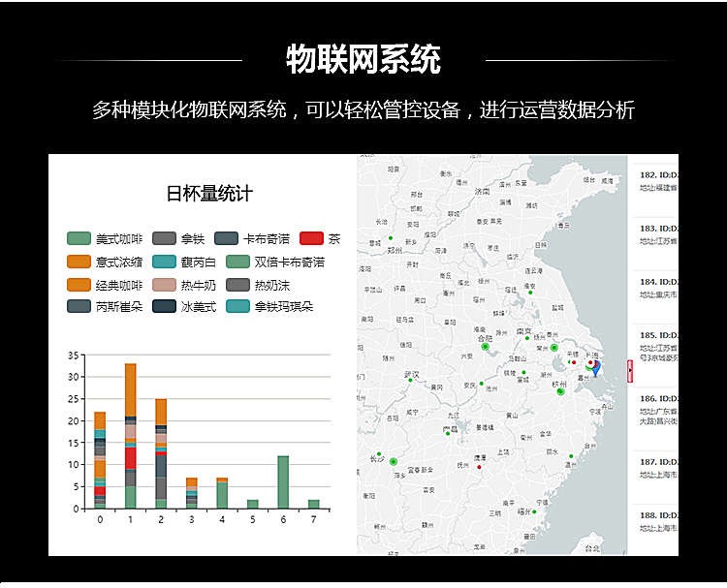Click the 台北 city label on map
727x588 pixels.
(x=592, y=548)
